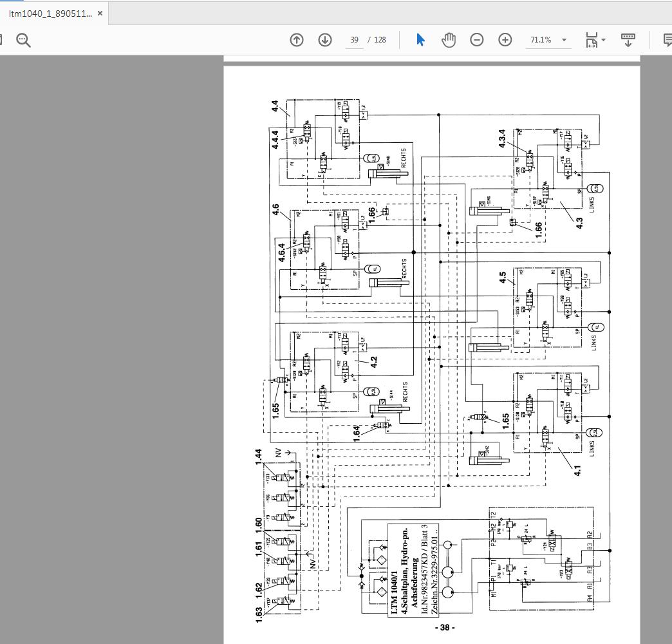Click the diagram label 4.2
This screenshot has height=644, width=672.
[x=374, y=362]
